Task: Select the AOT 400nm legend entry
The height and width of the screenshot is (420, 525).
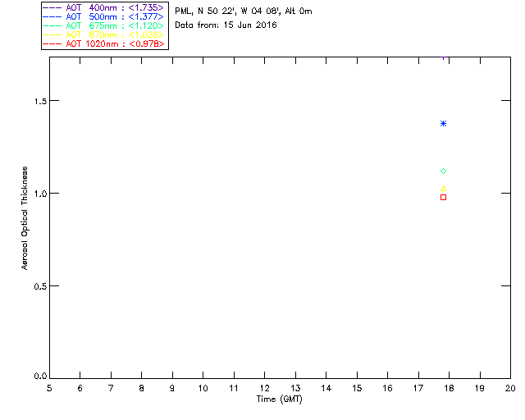Action: [105, 8]
